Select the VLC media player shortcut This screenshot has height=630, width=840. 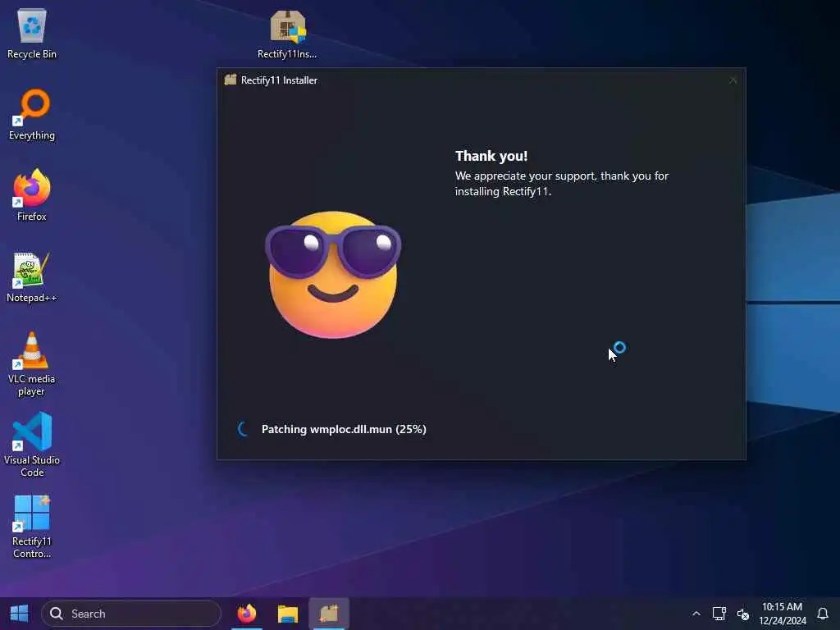pyautogui.click(x=32, y=364)
